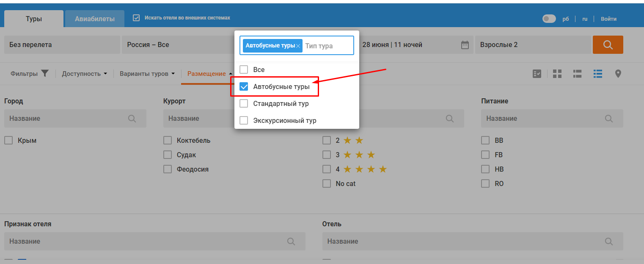Select the blue detailed list view icon
This screenshot has height=264, width=644.
coord(598,74)
